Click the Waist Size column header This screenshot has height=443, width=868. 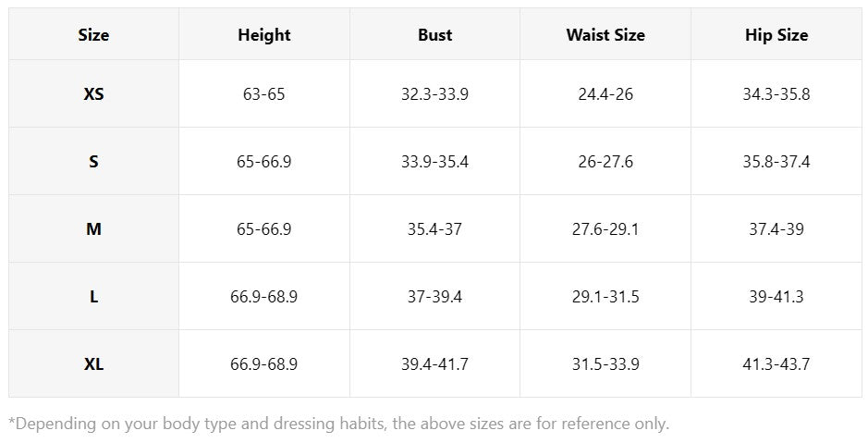tap(605, 34)
